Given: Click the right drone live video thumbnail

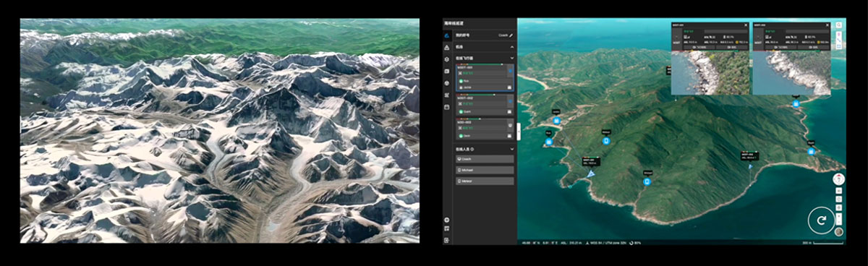Looking at the screenshot, I should 791,72.
